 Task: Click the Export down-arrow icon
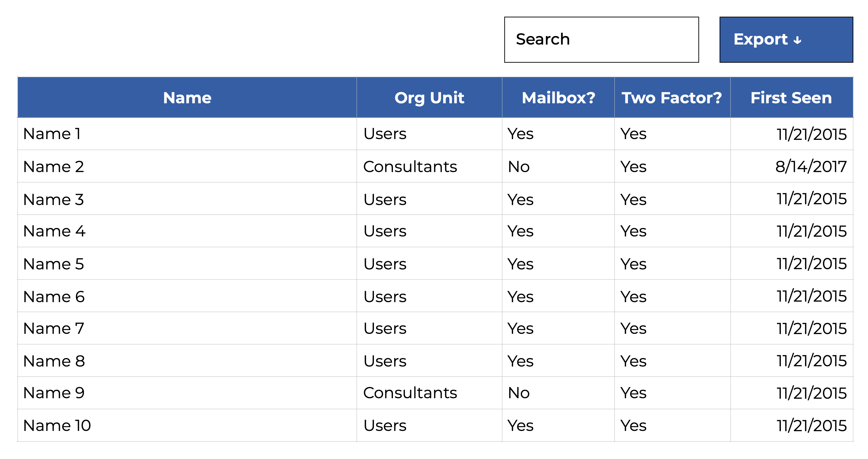[x=797, y=40]
